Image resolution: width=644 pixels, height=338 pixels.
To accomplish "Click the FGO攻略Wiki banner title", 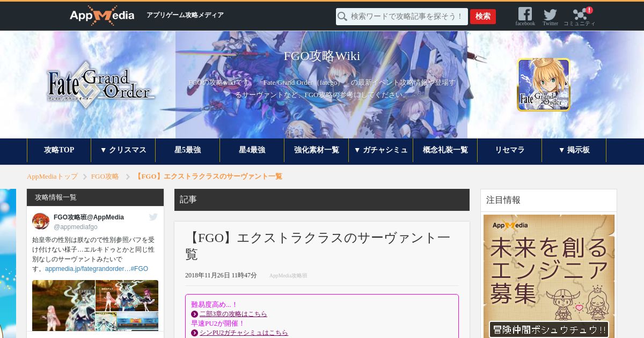I will (x=322, y=56).
